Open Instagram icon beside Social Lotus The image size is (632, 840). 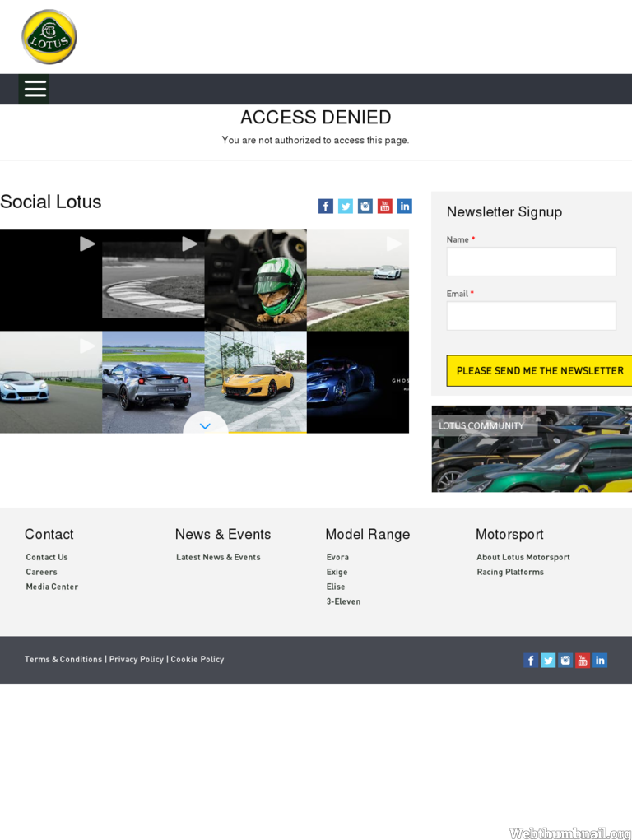coord(365,207)
